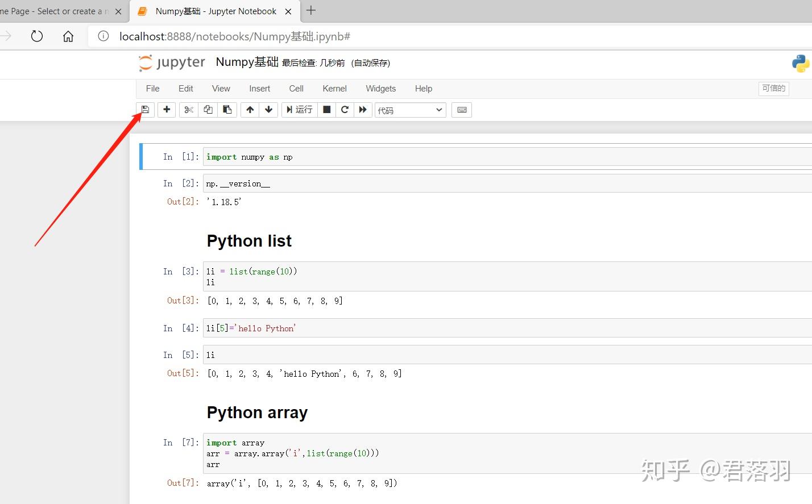Open the cell type dropdown showing 代码
The image size is (812, 504).
pyautogui.click(x=409, y=110)
